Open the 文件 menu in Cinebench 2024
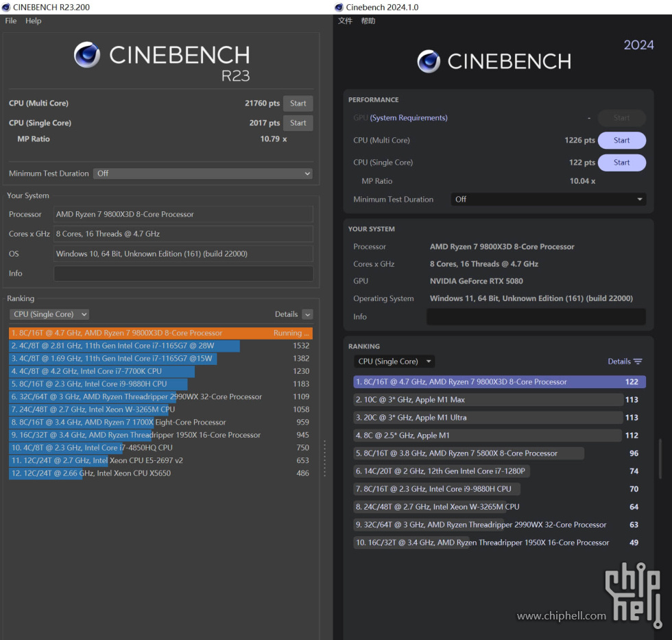 click(x=345, y=21)
